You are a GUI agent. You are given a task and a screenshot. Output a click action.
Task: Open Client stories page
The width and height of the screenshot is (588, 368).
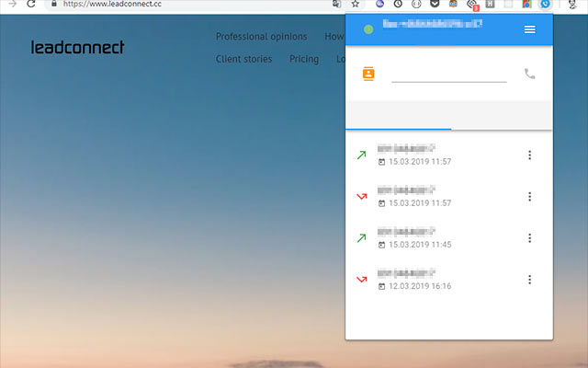pyautogui.click(x=243, y=59)
